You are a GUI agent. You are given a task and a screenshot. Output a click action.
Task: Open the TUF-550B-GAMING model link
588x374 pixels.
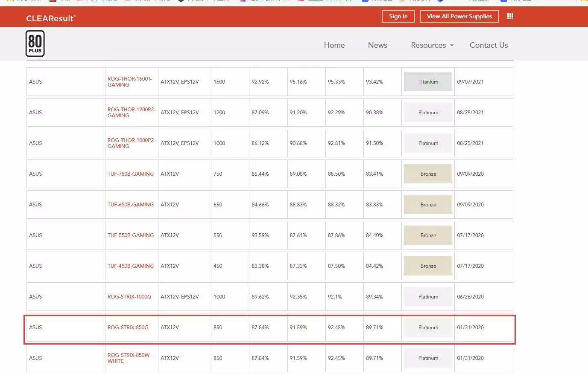pyautogui.click(x=130, y=235)
